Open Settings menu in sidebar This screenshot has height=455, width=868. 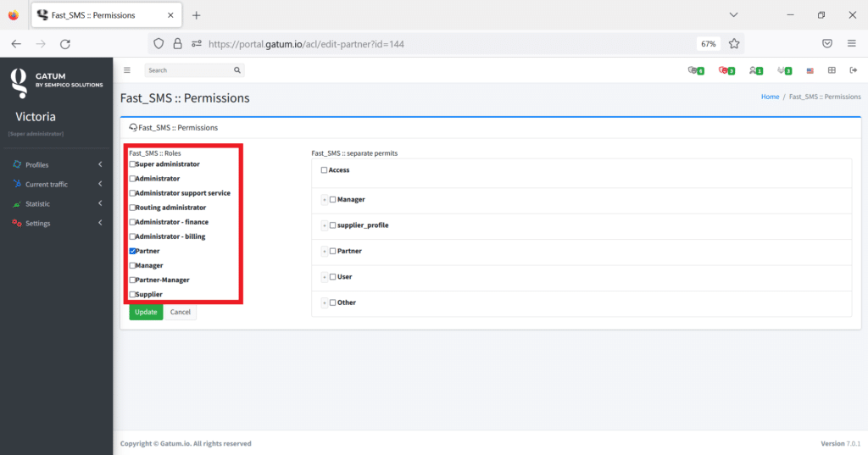point(57,223)
